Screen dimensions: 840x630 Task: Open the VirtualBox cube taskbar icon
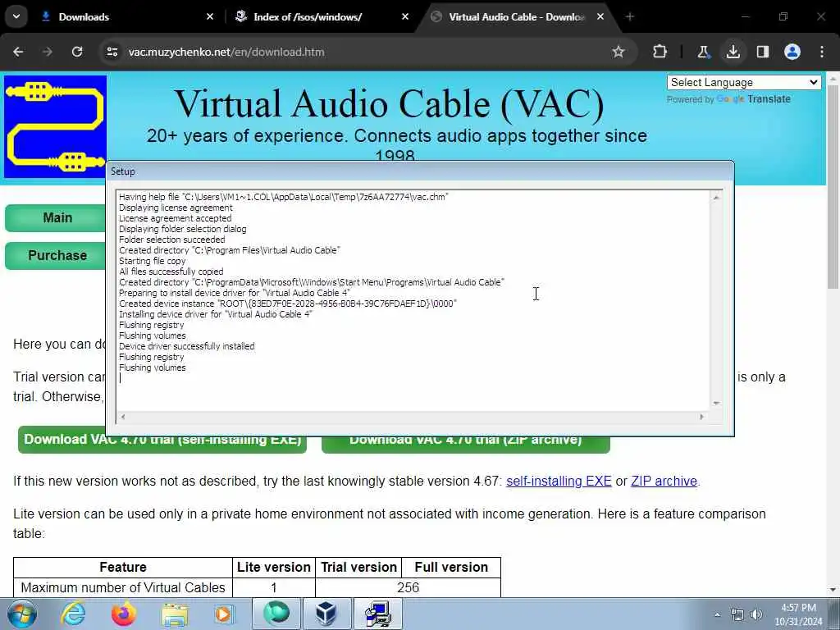tap(326, 614)
